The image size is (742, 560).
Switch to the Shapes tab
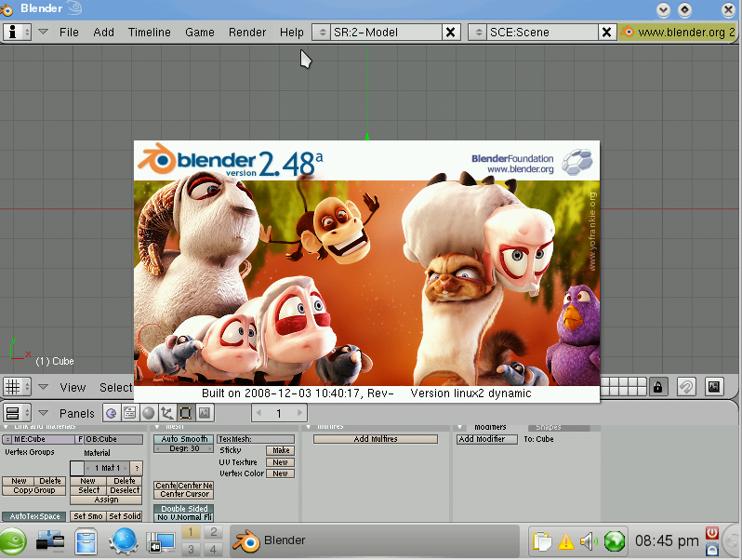tap(559, 428)
